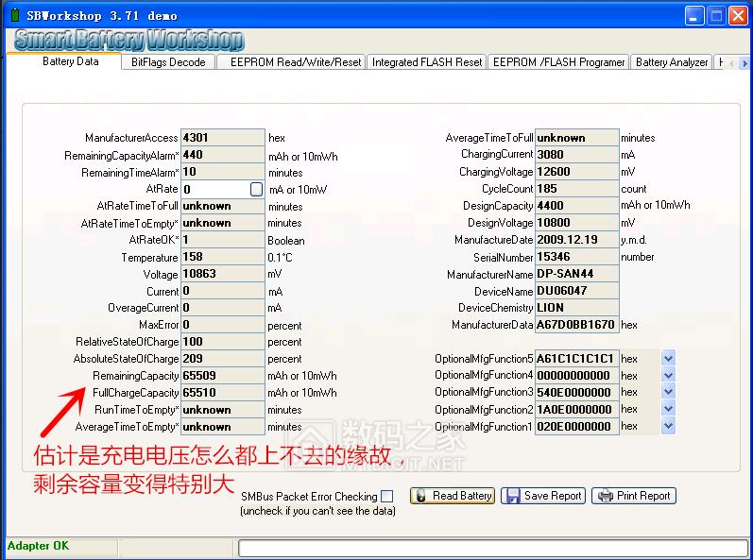The height and width of the screenshot is (560, 753).
Task: Expand the OptionalMfgFunction2 dropdown arrow
Action: pyautogui.click(x=668, y=410)
